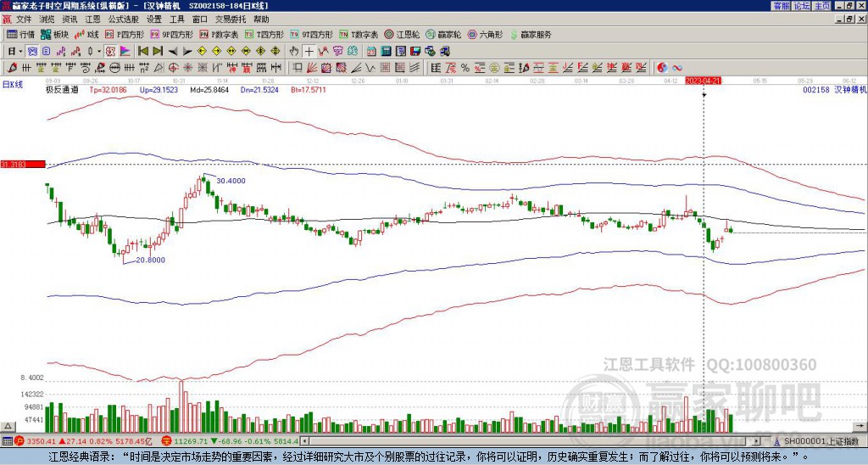Open the 客服 customer service button
The image size is (868, 465).
(781, 6)
